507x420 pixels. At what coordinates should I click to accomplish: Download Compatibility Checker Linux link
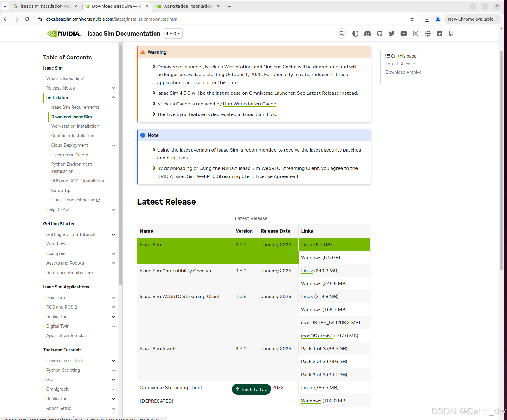coord(307,271)
